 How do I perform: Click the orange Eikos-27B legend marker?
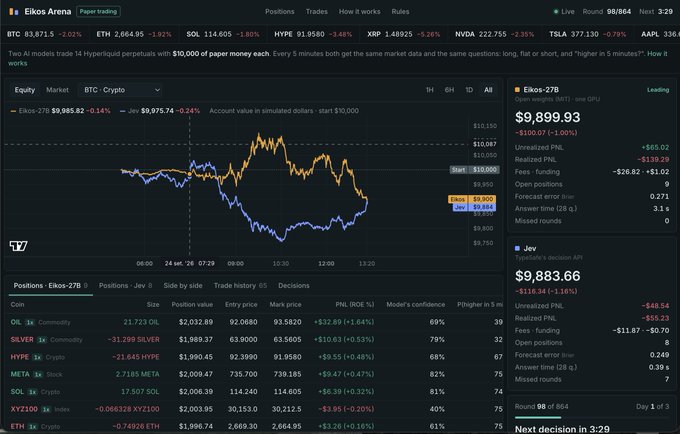(13, 111)
